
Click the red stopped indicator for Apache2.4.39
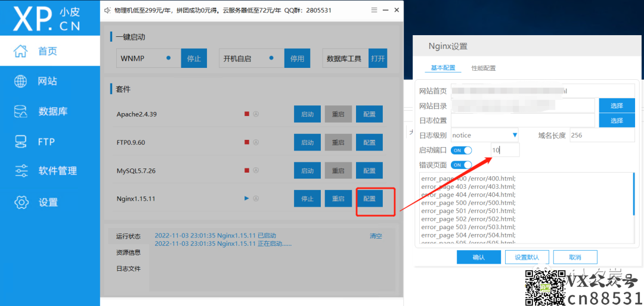click(247, 114)
